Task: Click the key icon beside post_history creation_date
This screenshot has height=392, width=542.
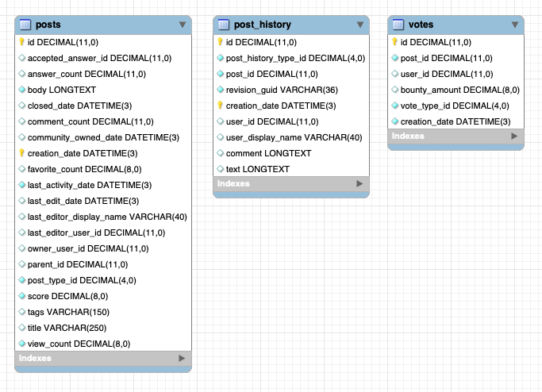Action: (220, 106)
